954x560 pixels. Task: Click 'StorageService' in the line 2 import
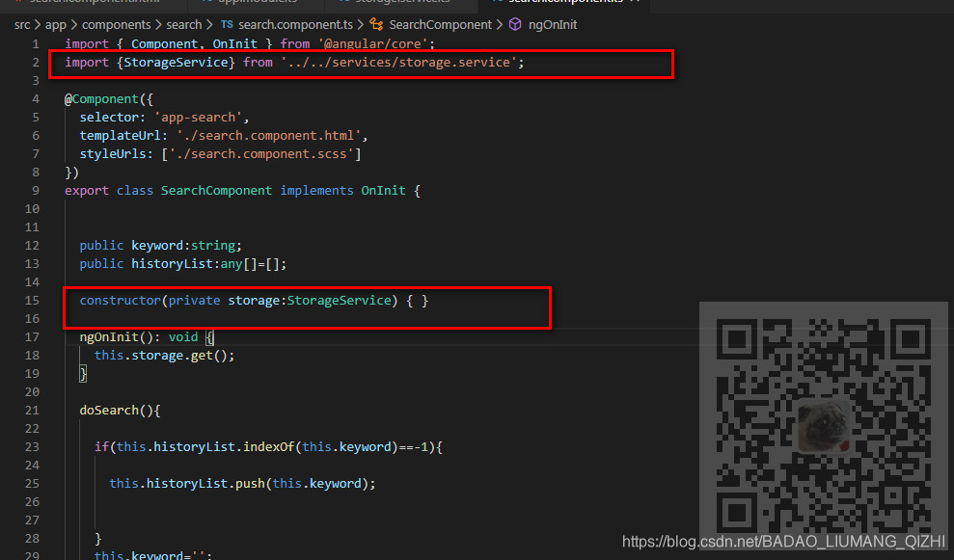(176, 63)
